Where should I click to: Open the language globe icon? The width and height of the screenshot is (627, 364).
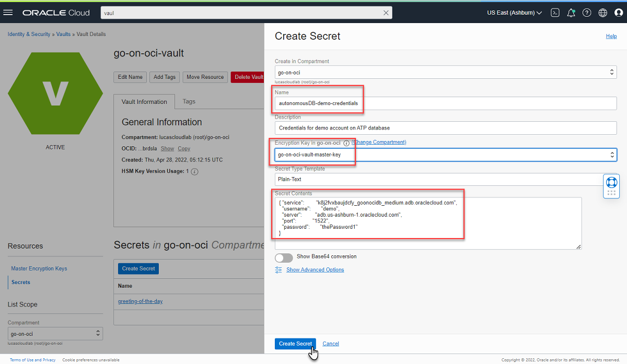[x=603, y=13]
